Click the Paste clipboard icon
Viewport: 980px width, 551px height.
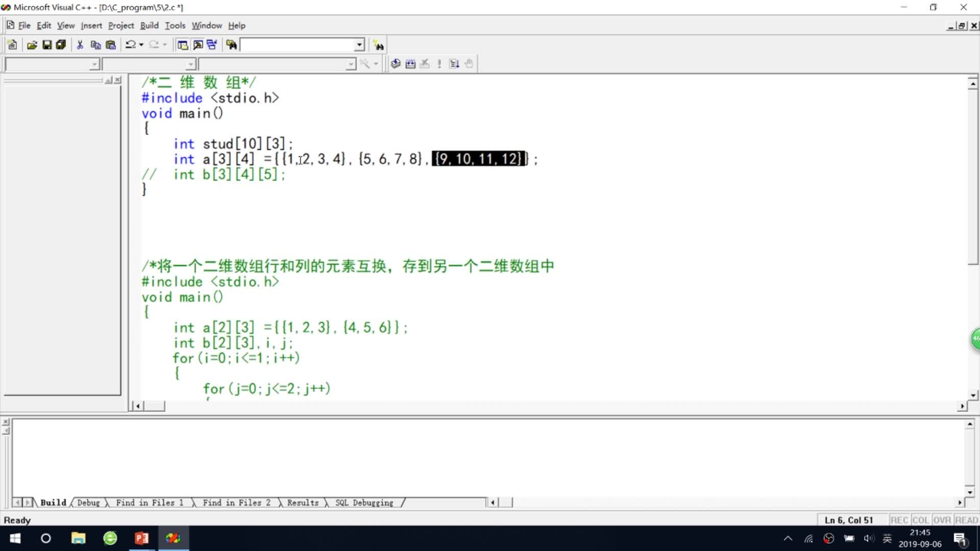coord(110,45)
